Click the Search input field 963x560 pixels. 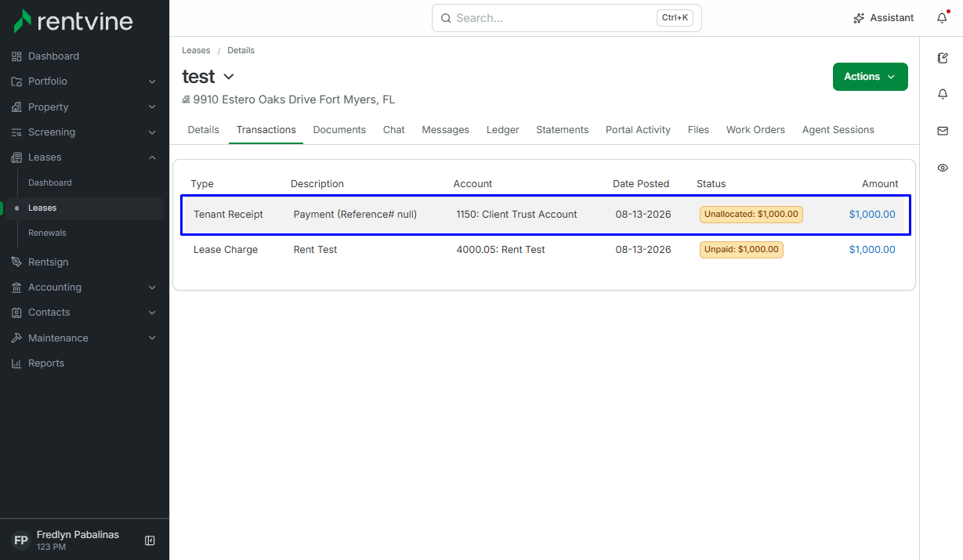coord(567,18)
